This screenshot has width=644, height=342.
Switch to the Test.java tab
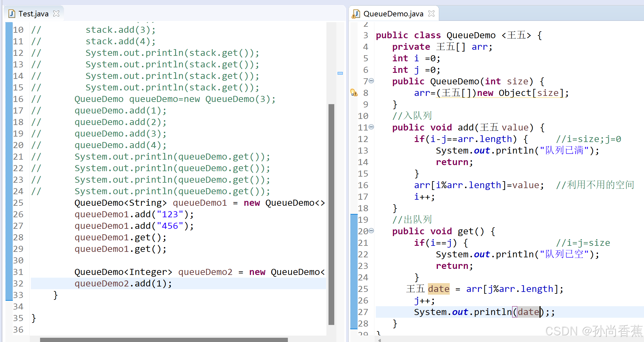coord(33,14)
